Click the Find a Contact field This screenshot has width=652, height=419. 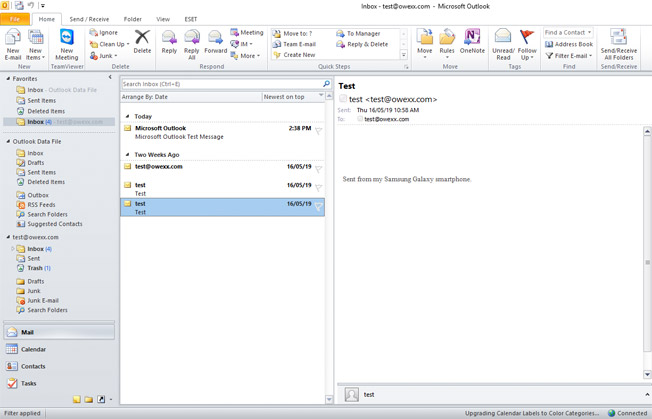pos(568,32)
